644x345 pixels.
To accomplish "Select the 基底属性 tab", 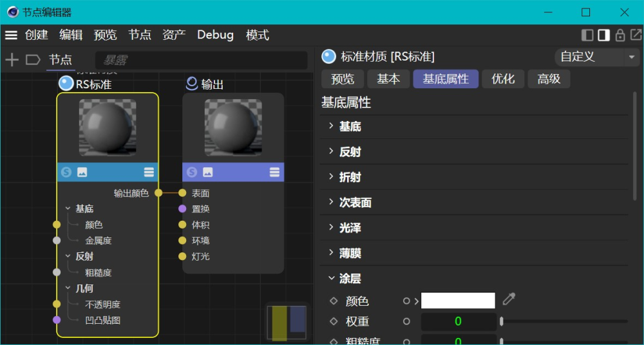I will coord(446,79).
